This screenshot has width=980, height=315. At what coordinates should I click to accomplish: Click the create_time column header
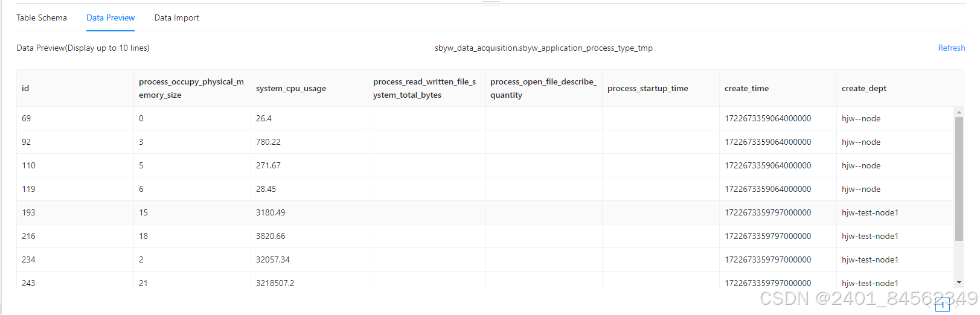pos(746,89)
